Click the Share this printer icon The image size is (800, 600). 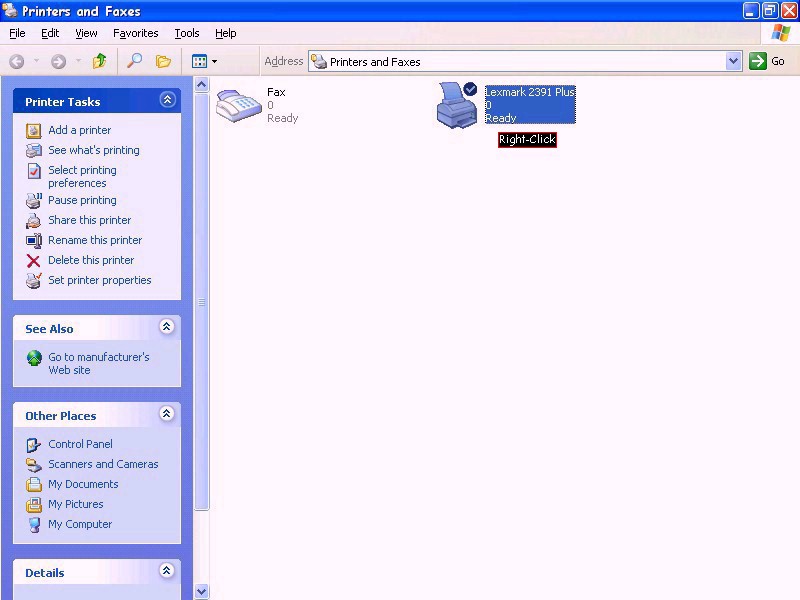[34, 221]
